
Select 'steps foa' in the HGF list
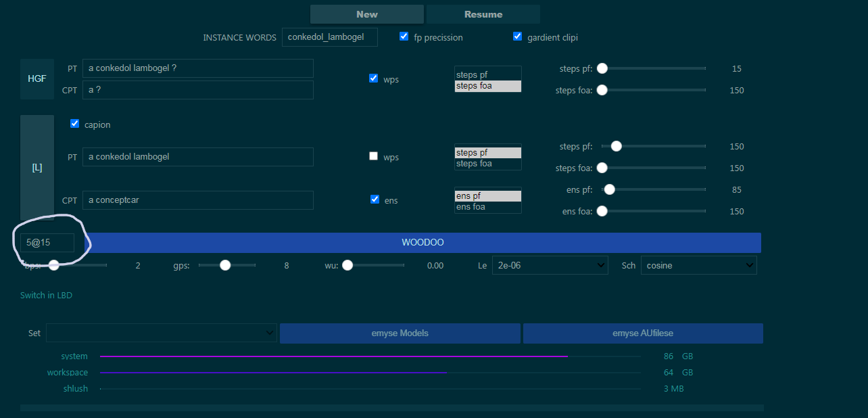point(488,86)
